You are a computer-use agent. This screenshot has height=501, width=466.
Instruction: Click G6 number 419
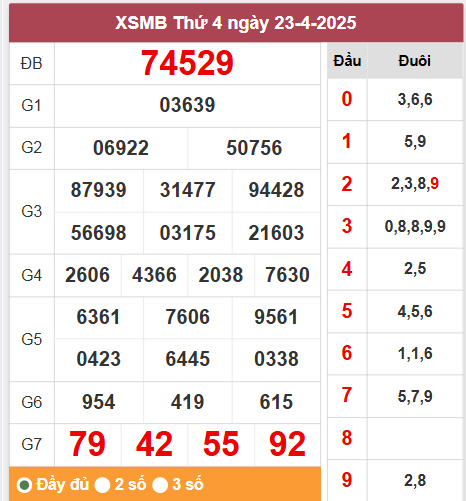[187, 402]
